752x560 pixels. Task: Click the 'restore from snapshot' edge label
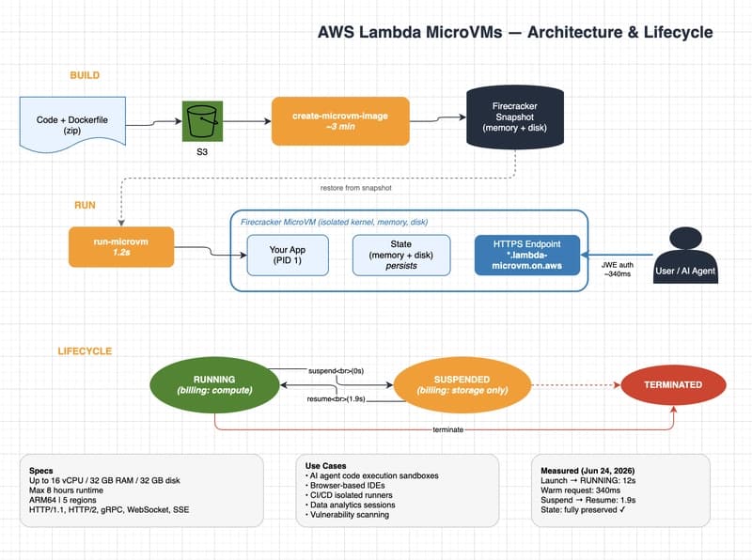click(356, 188)
